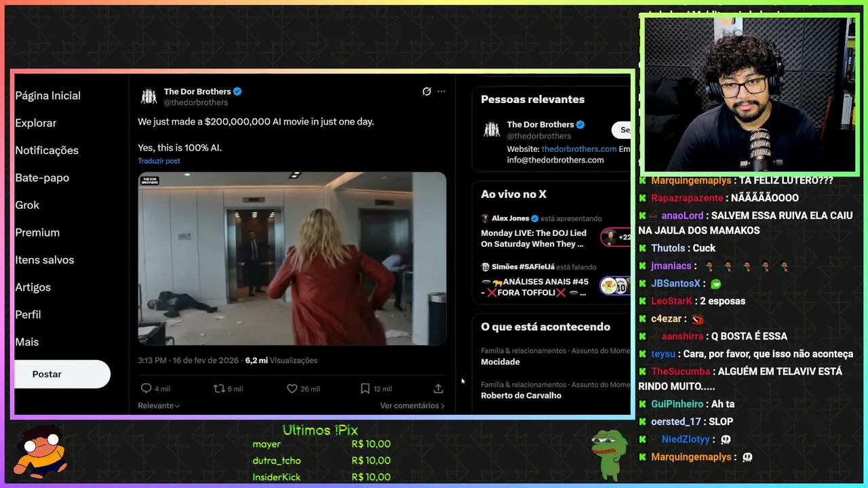The width and height of the screenshot is (868, 488).
Task: Click the Simões space participants avatar badge
Action: coord(616,286)
